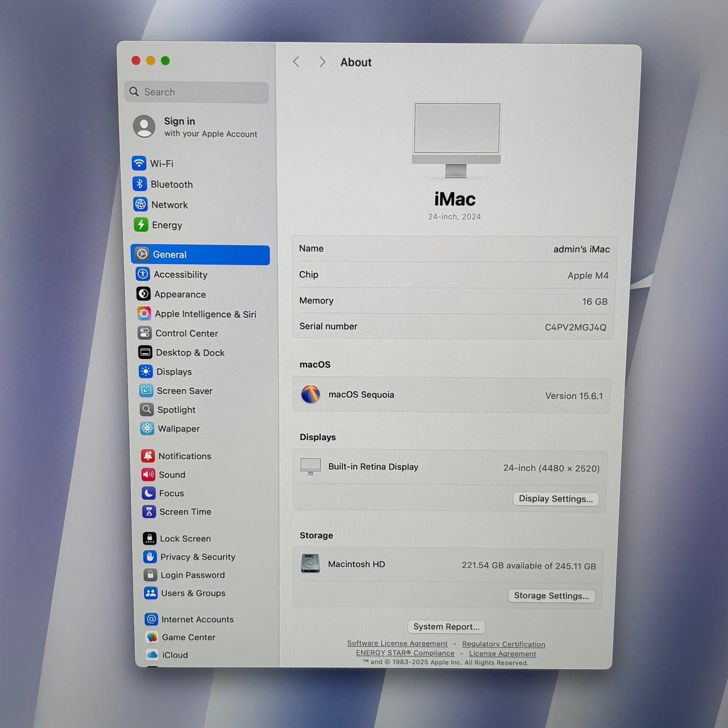728x728 pixels.
Task: Open Privacy & Security settings
Action: point(150,557)
